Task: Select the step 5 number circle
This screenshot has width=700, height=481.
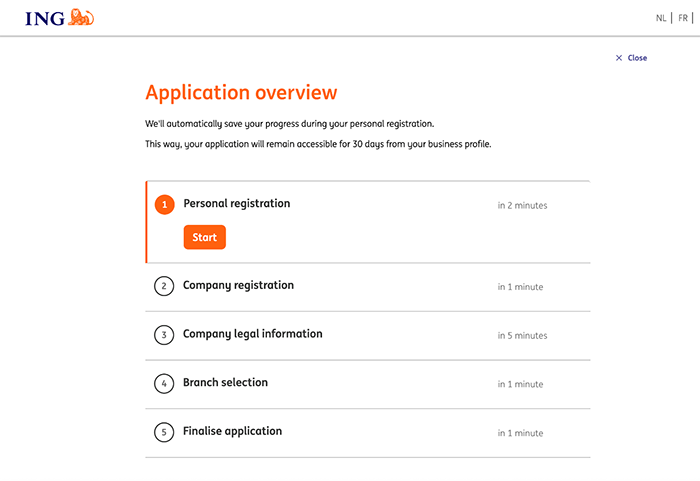Action: (164, 433)
